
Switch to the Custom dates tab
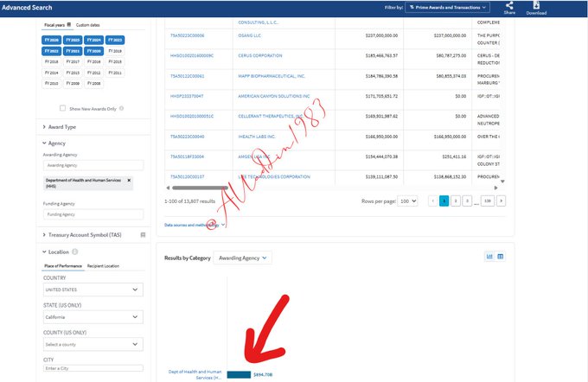pyautogui.click(x=88, y=25)
